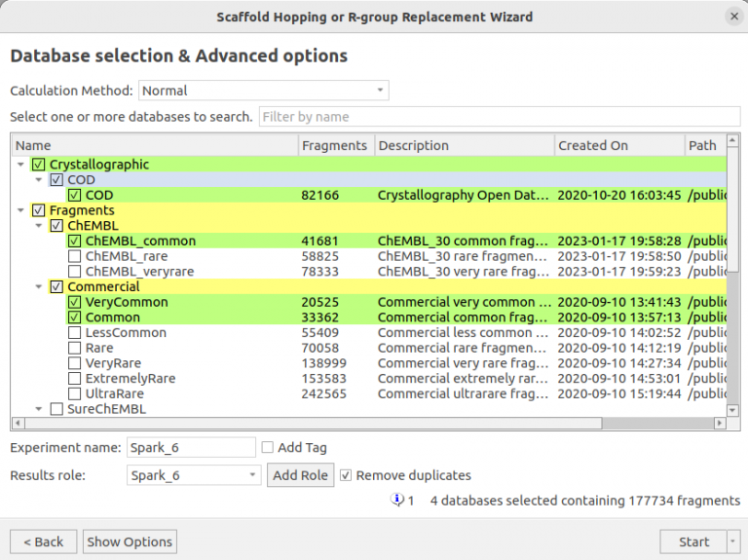
Task: Collapse the Commercial tree group
Action: [x=39, y=287]
